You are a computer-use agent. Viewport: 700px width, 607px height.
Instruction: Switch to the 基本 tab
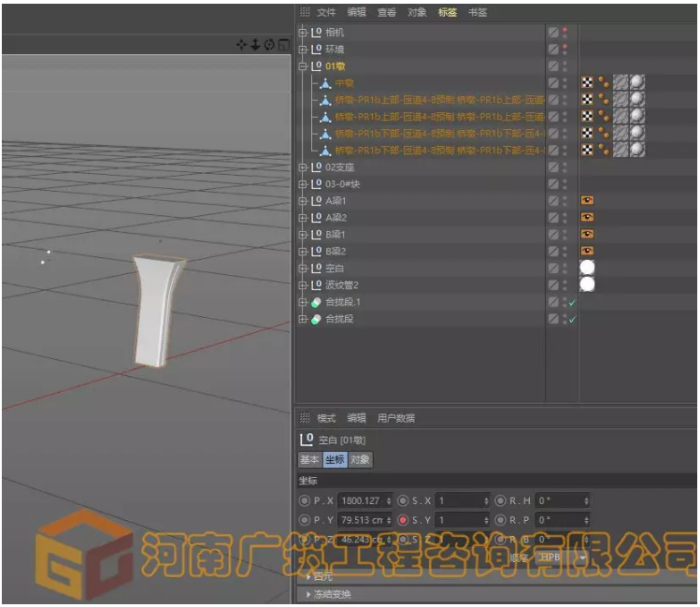pyautogui.click(x=310, y=459)
